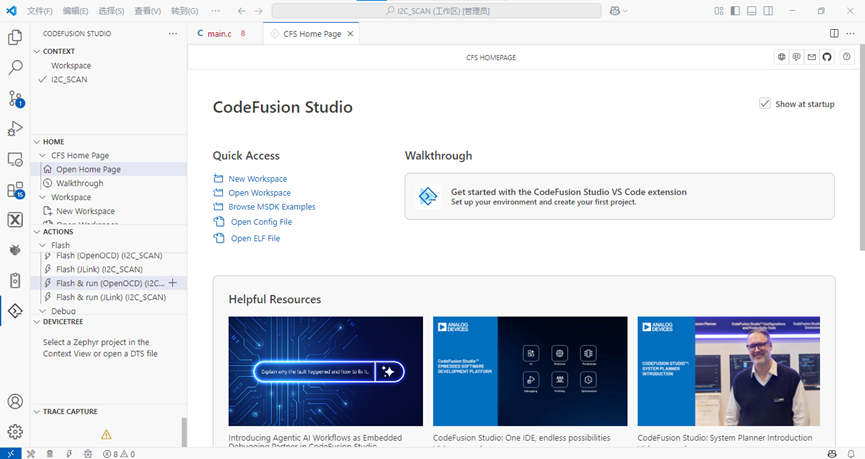Image resolution: width=865 pixels, height=459 pixels.
Task: Open editor More Actions ellipsis
Action: point(850,34)
